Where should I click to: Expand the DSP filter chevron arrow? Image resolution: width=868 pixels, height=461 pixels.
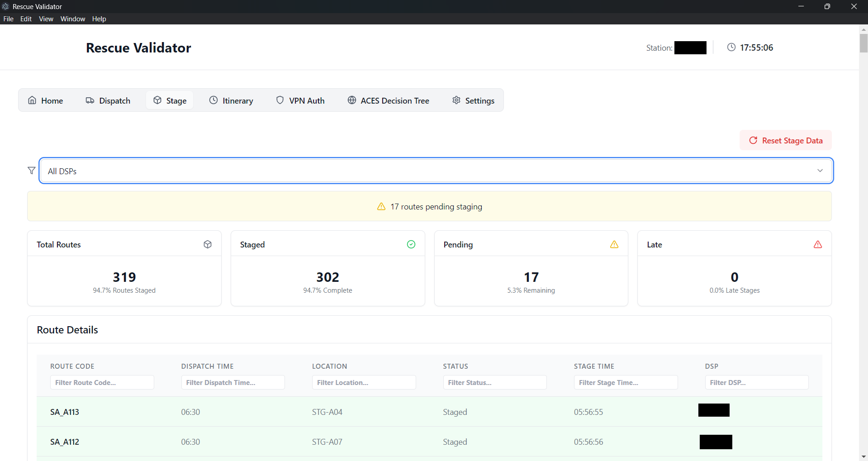820,171
